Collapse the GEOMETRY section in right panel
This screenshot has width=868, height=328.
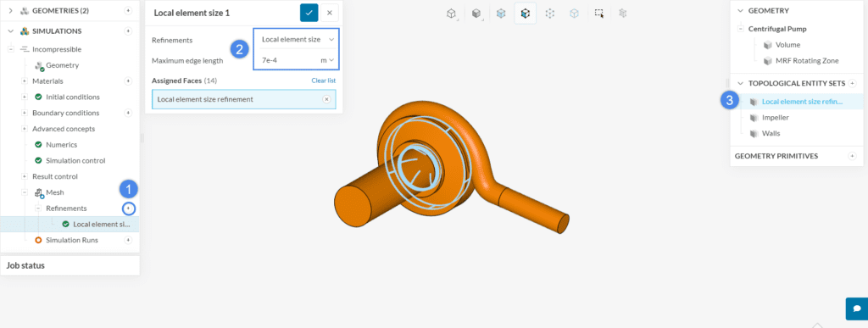pos(741,10)
